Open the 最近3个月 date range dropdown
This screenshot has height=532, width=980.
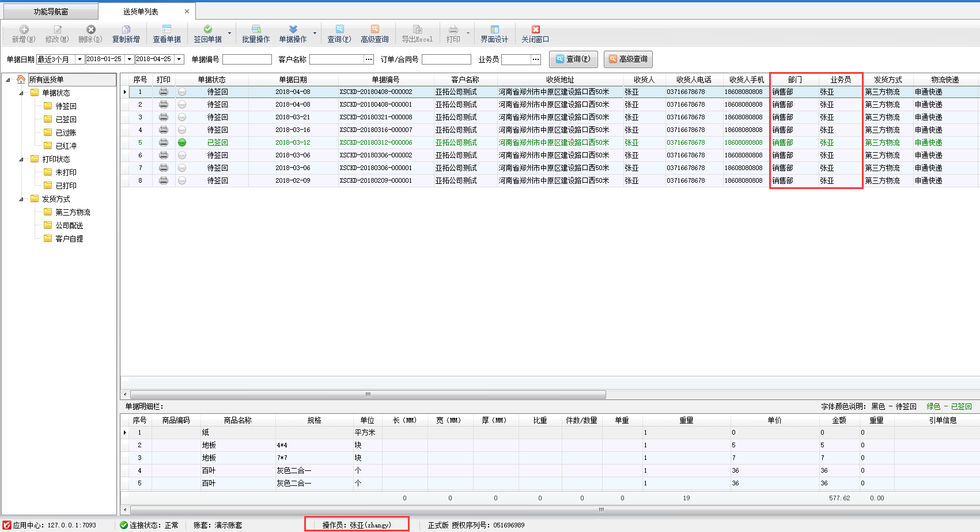[80, 59]
